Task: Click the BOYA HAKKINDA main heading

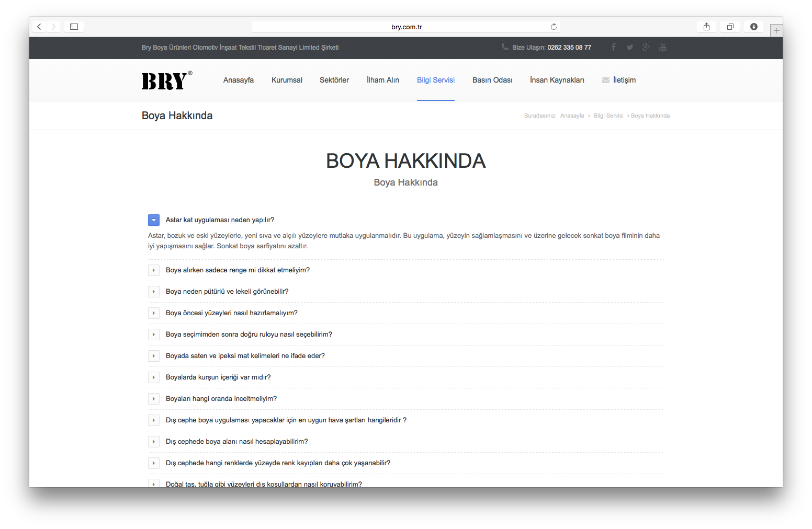Action: point(406,161)
